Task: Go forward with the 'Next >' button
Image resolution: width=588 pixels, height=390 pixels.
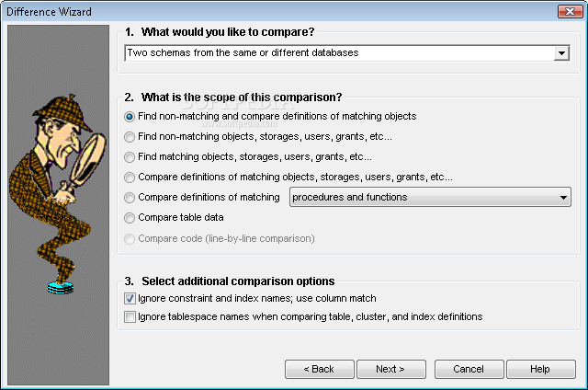Action: 391,370
